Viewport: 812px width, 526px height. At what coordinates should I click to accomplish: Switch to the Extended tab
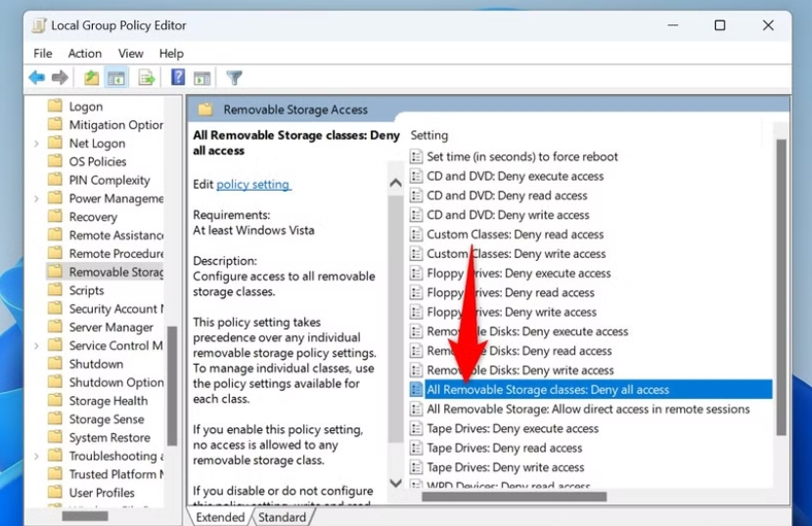point(220,517)
